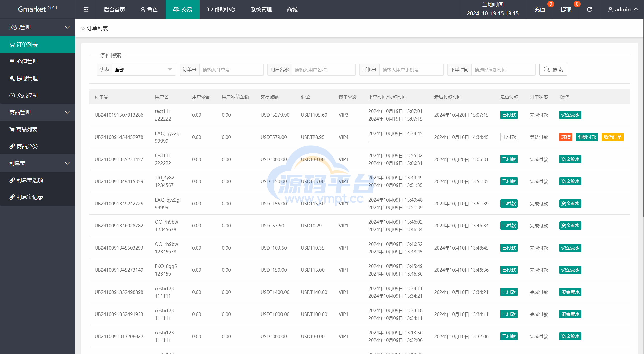Click amount USDT1400.00
This screenshot has width=644, height=354.
(x=275, y=292)
